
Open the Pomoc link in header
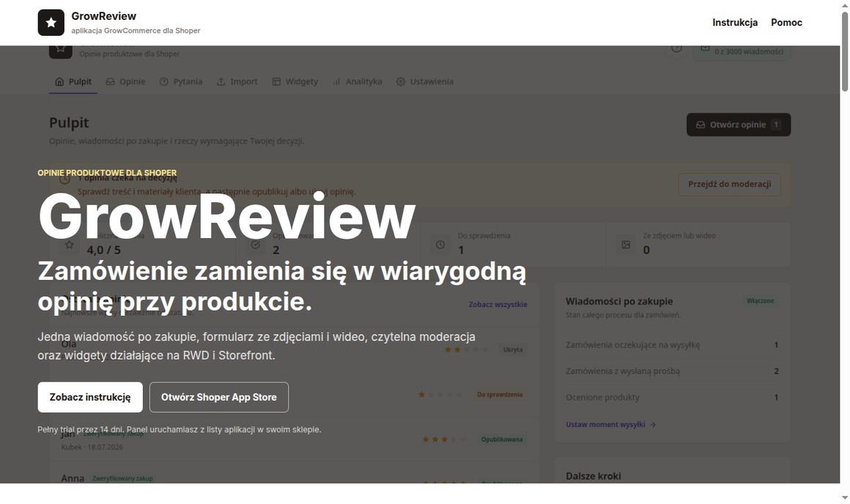click(786, 22)
